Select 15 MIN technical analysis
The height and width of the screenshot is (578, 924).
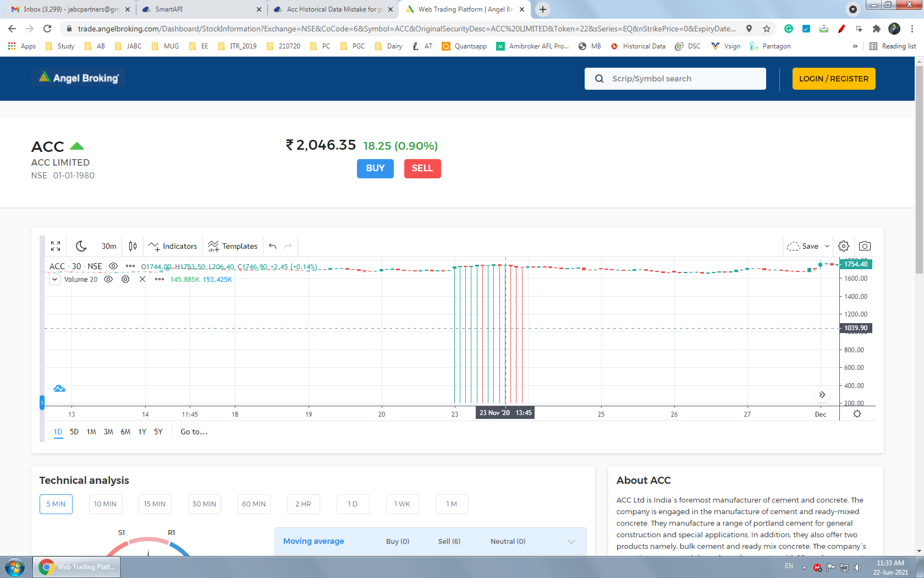click(x=155, y=504)
